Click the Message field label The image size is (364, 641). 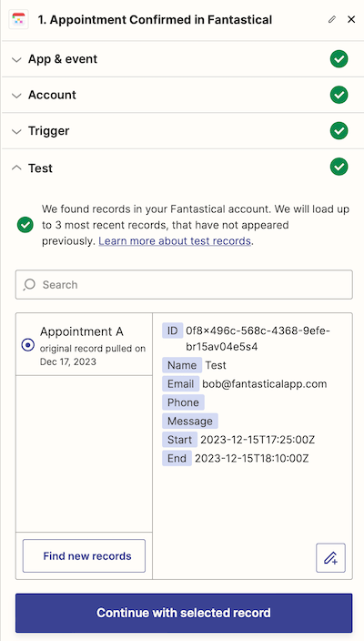(x=190, y=421)
